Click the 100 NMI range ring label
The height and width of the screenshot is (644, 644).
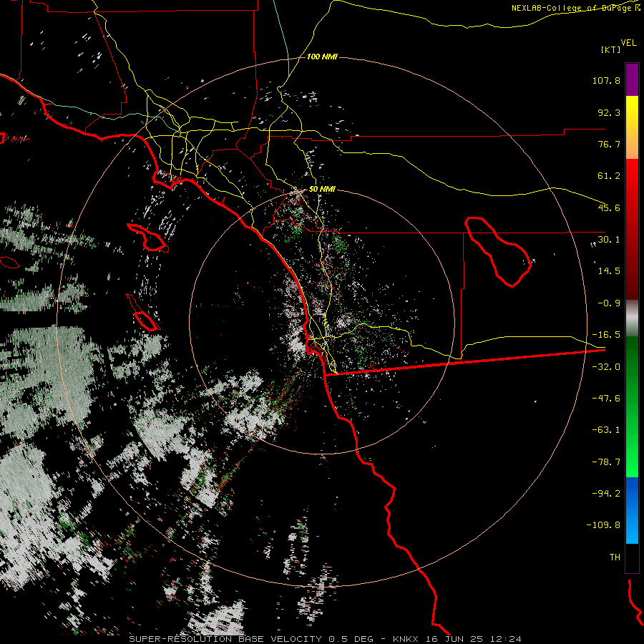point(322,57)
